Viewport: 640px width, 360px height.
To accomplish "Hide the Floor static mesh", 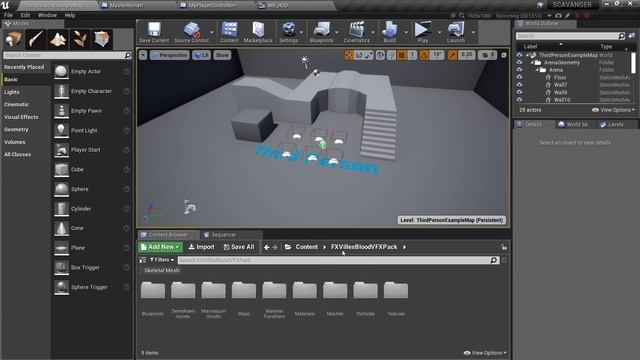I will coord(519,77).
